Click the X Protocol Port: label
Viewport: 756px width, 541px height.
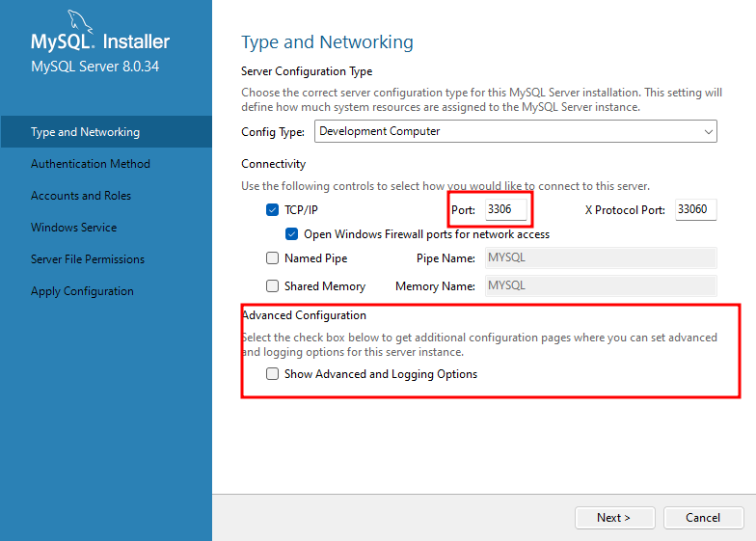point(625,210)
